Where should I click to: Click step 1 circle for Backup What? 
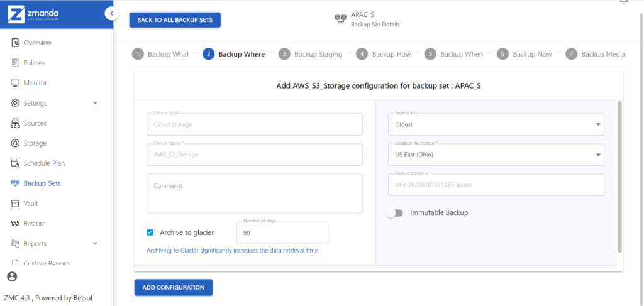tap(138, 54)
